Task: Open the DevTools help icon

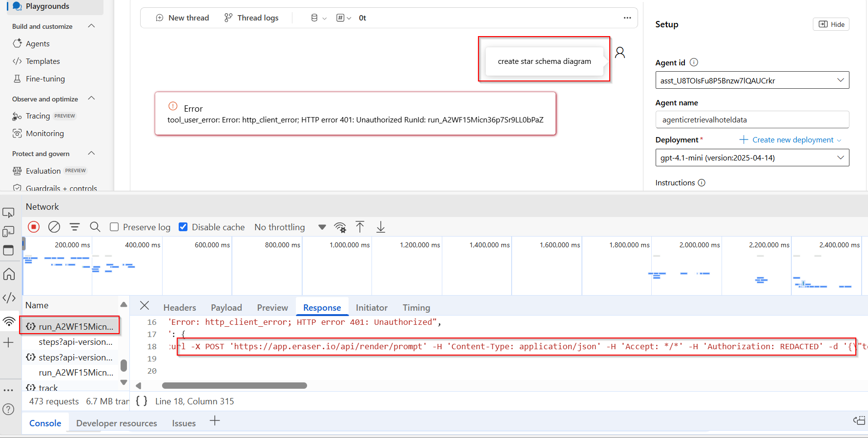Action: (x=8, y=409)
